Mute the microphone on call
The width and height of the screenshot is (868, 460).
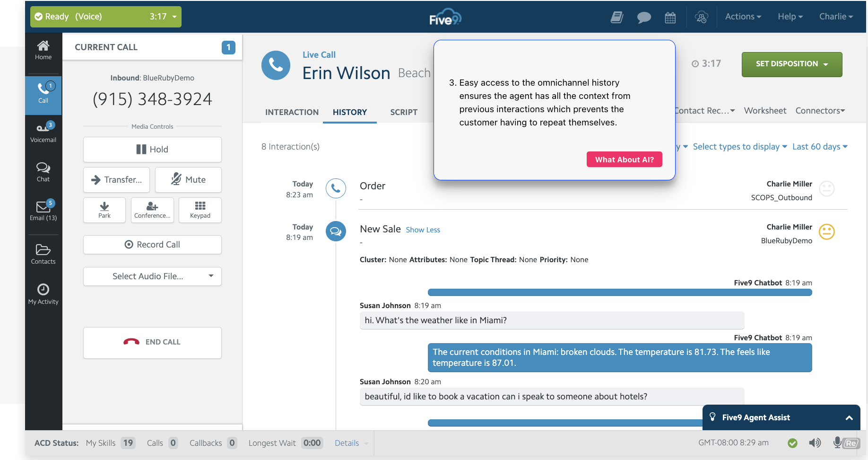pyautogui.click(x=188, y=180)
